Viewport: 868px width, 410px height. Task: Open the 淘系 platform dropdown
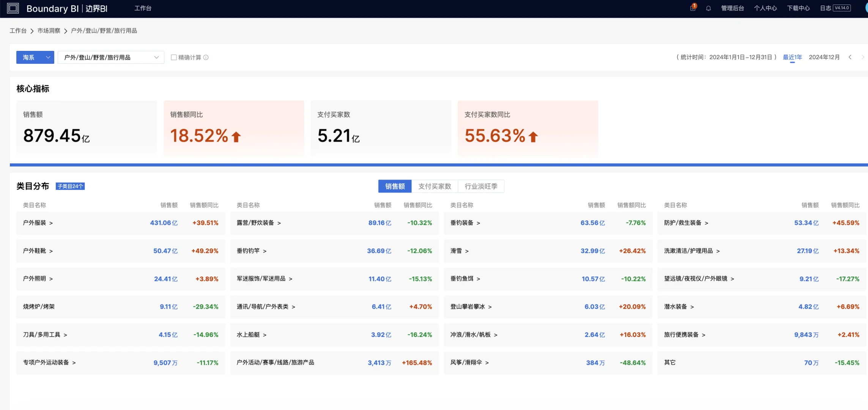pos(35,57)
